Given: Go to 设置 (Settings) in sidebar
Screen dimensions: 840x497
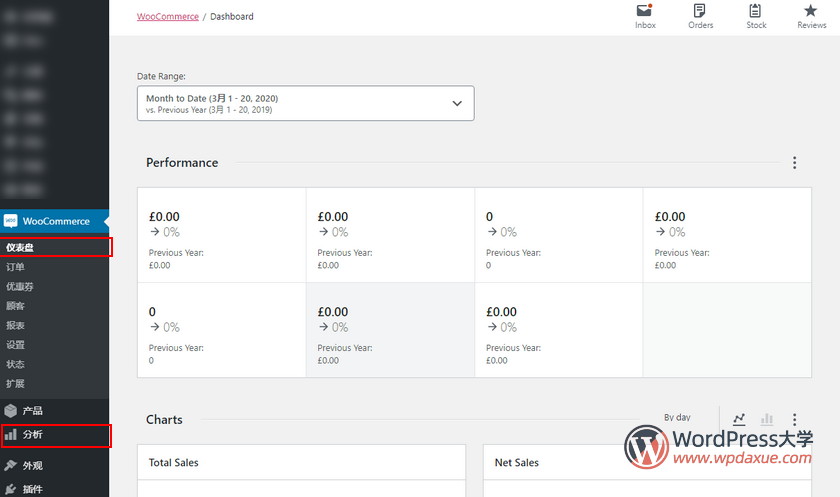Looking at the screenshot, I should click(x=16, y=345).
